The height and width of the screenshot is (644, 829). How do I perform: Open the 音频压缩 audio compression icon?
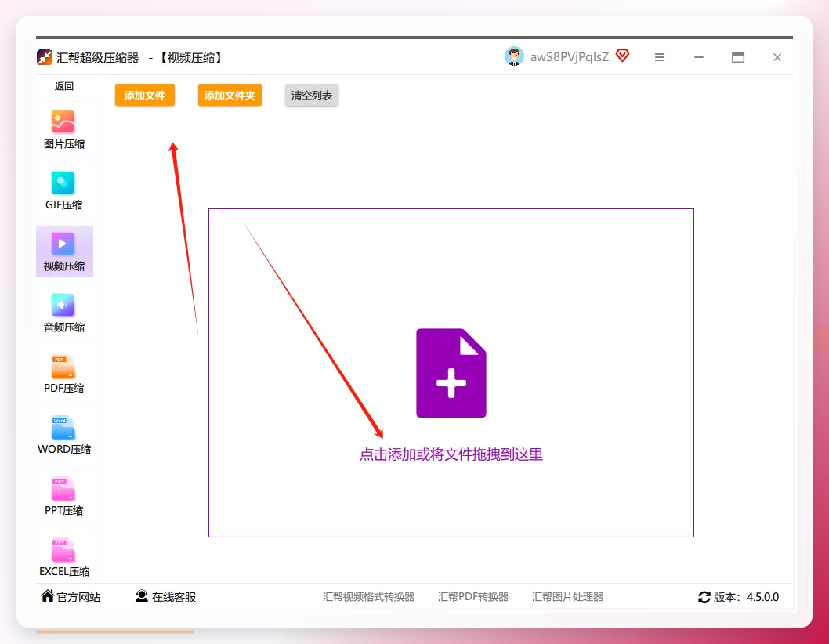click(63, 305)
